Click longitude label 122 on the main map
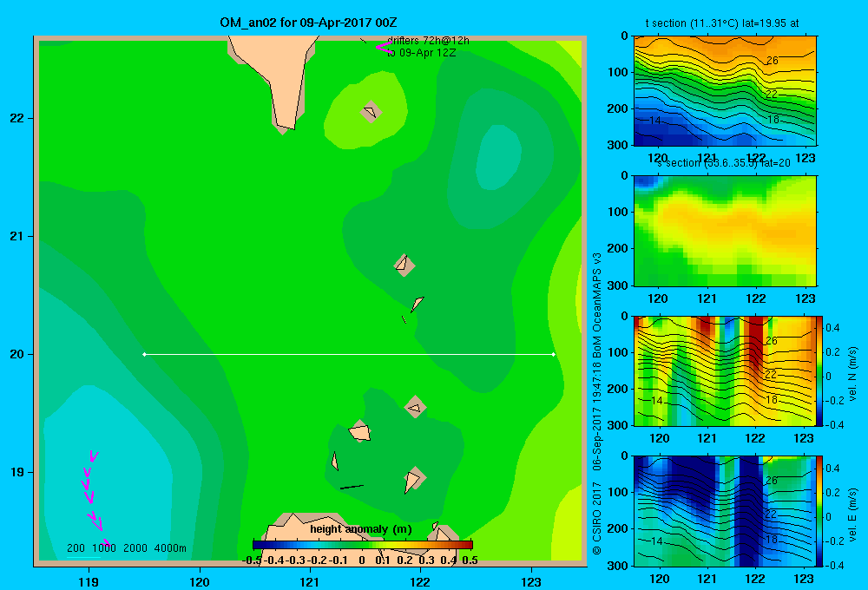This screenshot has height=590, width=868. (421, 581)
